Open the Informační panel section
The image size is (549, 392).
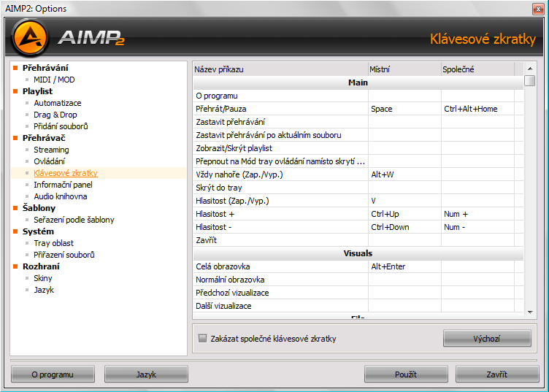[x=63, y=185]
